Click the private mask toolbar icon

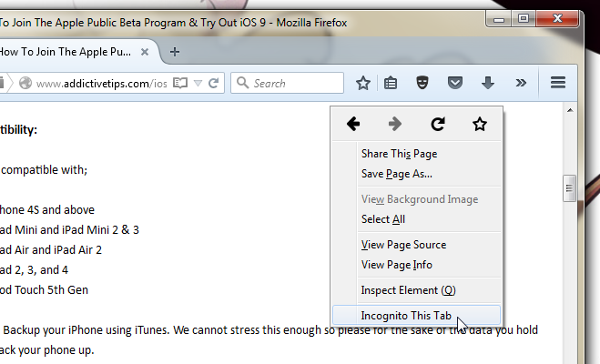coord(422,83)
